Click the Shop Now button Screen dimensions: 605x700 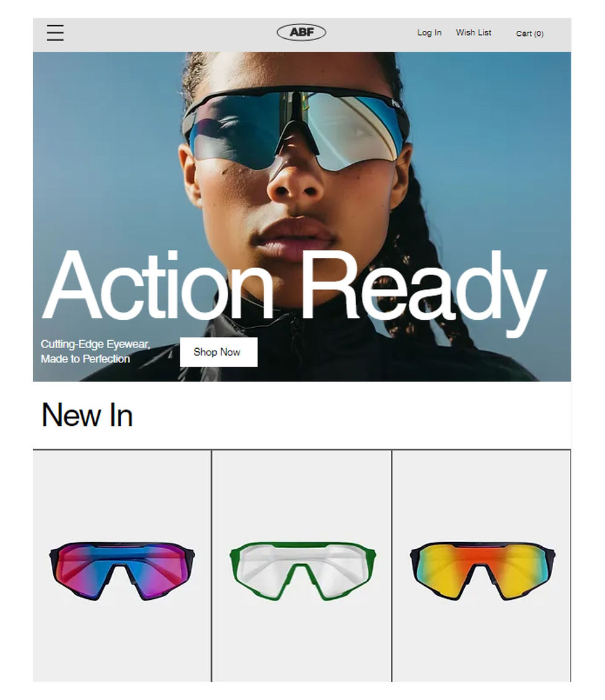219,352
